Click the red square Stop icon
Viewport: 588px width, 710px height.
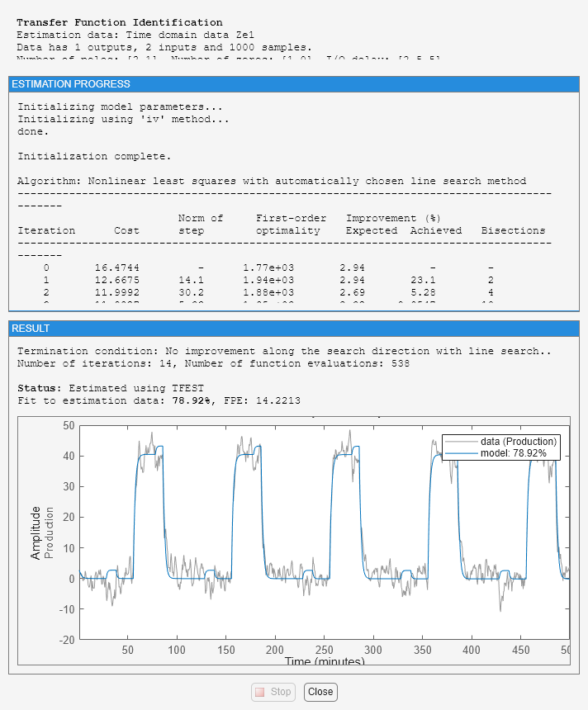click(x=259, y=692)
